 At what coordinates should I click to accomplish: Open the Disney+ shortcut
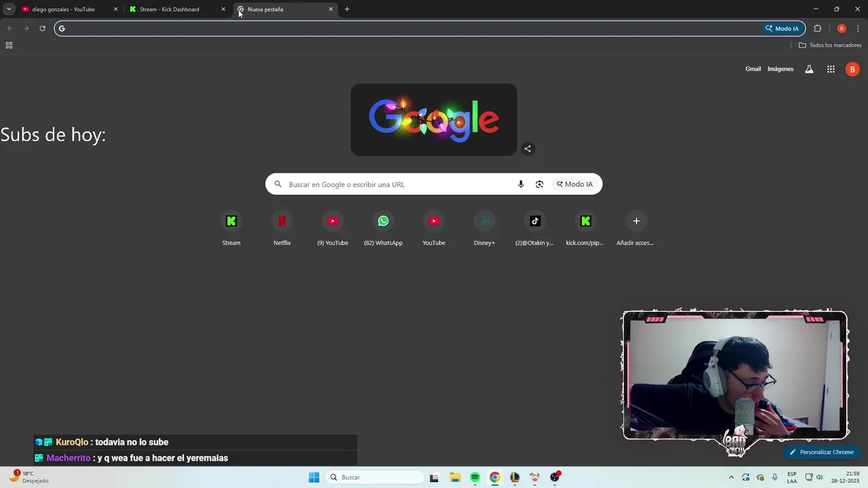pyautogui.click(x=484, y=229)
